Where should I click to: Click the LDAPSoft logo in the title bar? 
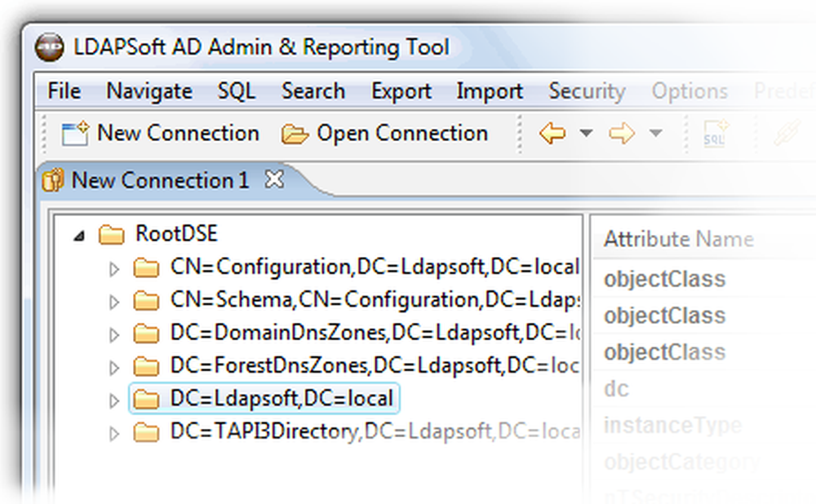click(x=49, y=46)
